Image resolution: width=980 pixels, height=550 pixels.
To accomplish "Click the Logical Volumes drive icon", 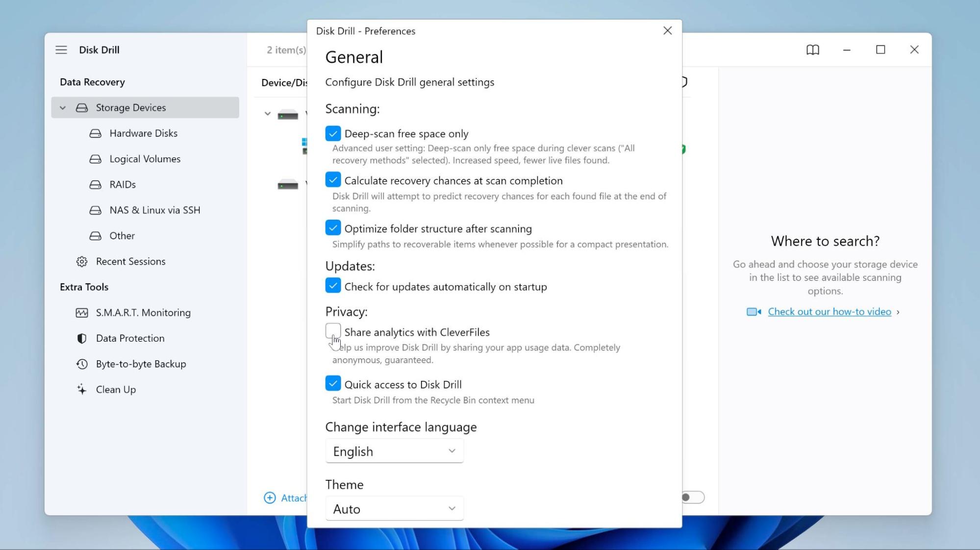I will (x=96, y=159).
